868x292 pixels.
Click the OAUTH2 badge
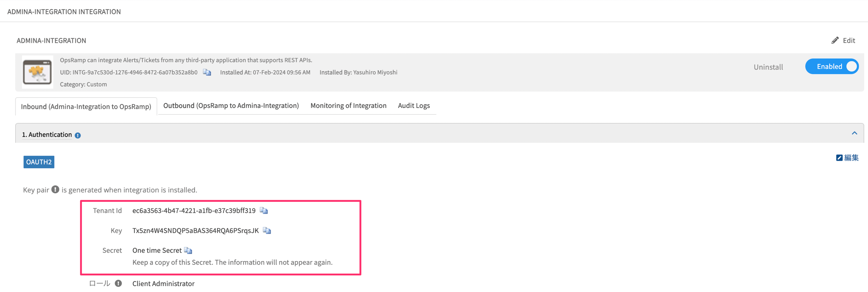coord(39,162)
